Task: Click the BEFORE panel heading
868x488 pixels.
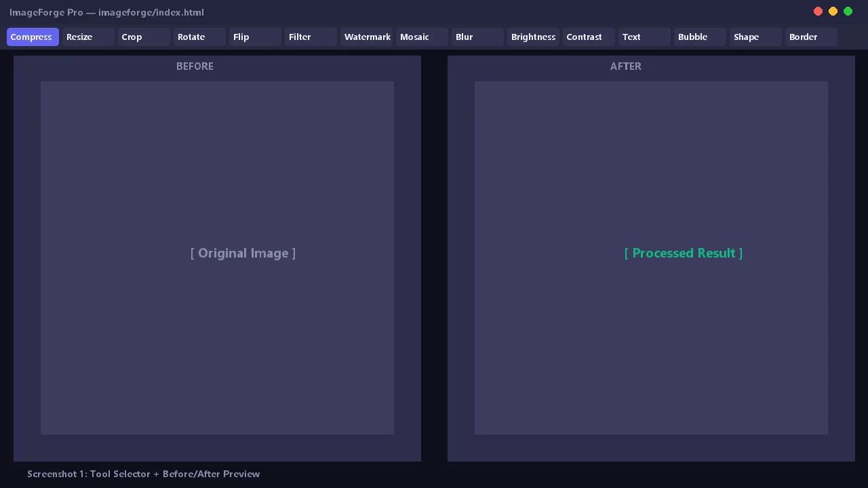Action: (195, 66)
